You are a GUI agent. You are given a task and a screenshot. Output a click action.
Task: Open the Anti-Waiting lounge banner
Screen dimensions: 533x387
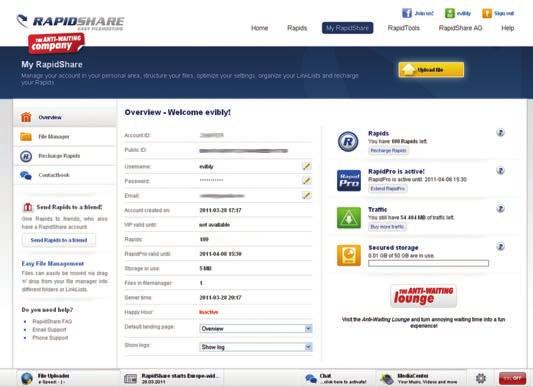[424, 296]
